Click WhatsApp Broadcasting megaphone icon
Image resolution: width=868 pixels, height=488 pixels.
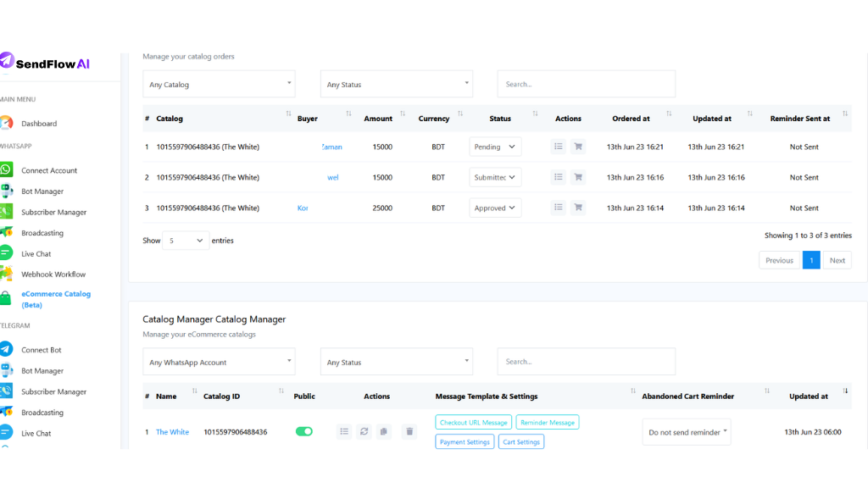[x=6, y=232]
